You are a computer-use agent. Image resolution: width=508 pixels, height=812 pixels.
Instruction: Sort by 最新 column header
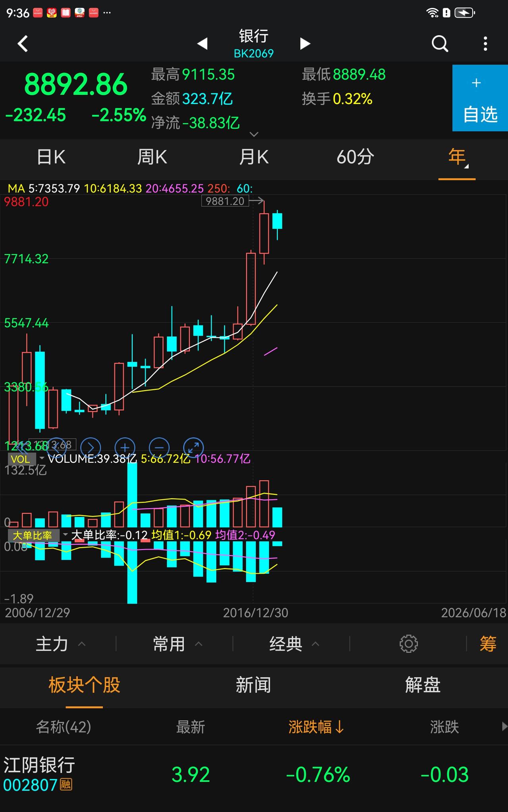190,727
